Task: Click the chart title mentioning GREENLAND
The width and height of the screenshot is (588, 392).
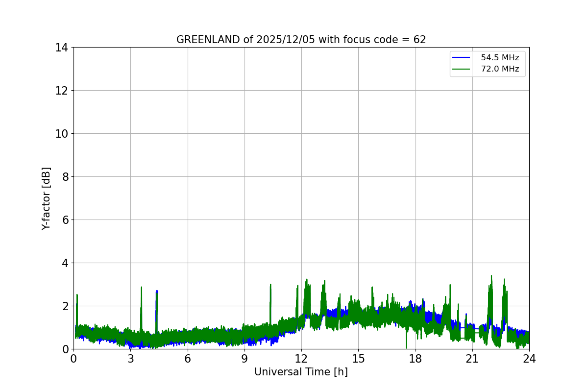Action: (x=301, y=40)
